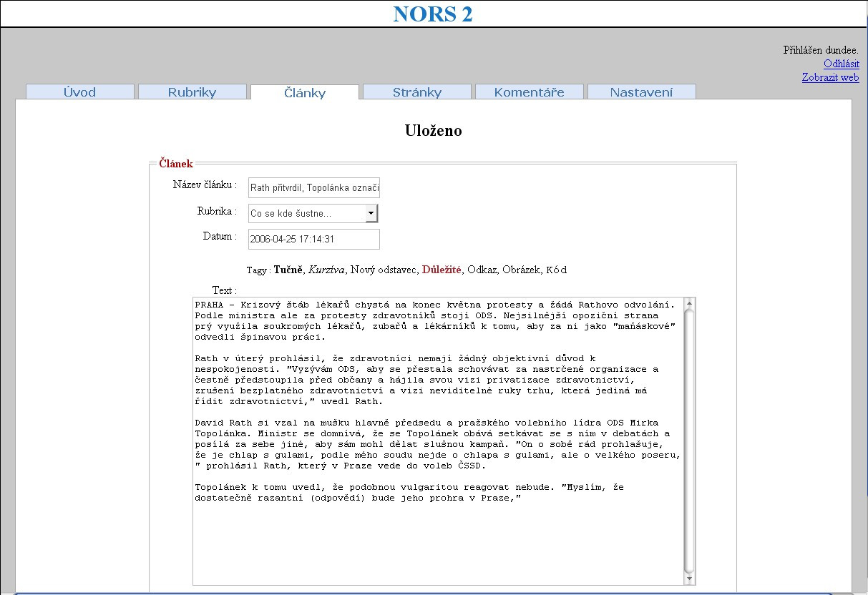The image size is (868, 595).
Task: Switch to the Nastavení tab
Action: (x=641, y=92)
